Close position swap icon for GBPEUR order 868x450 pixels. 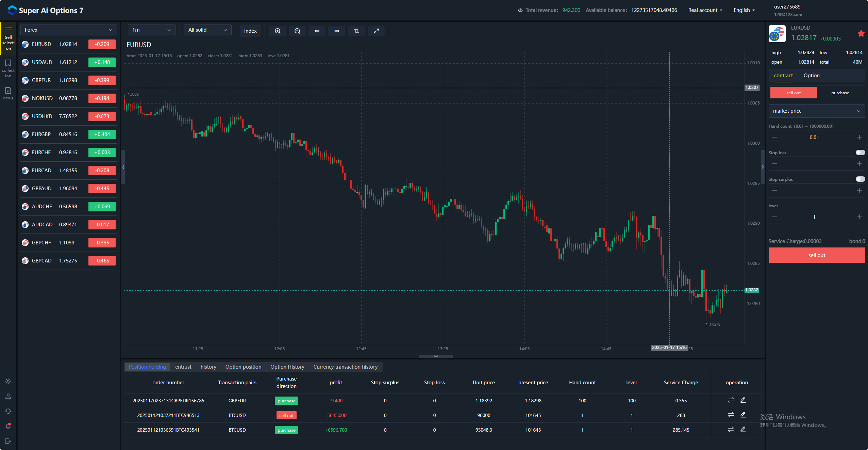(x=731, y=400)
